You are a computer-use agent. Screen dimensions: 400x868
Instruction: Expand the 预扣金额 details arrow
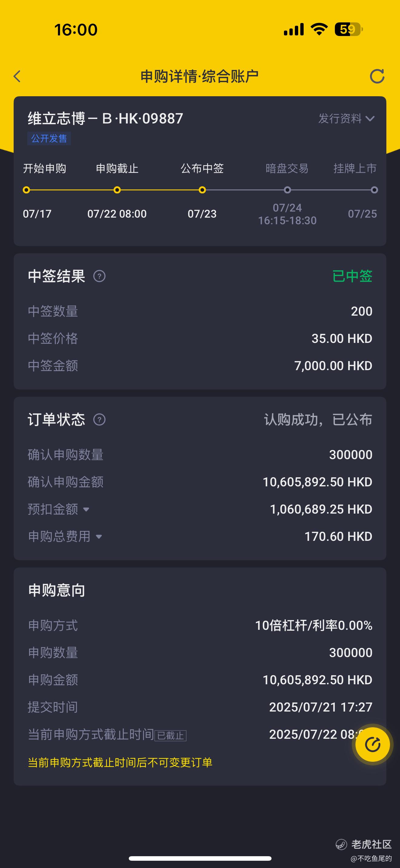[86, 509]
